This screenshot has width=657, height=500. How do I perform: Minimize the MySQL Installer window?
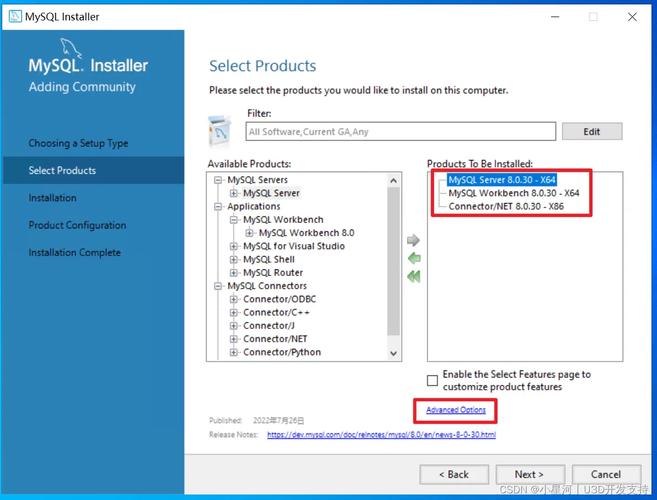pos(555,17)
